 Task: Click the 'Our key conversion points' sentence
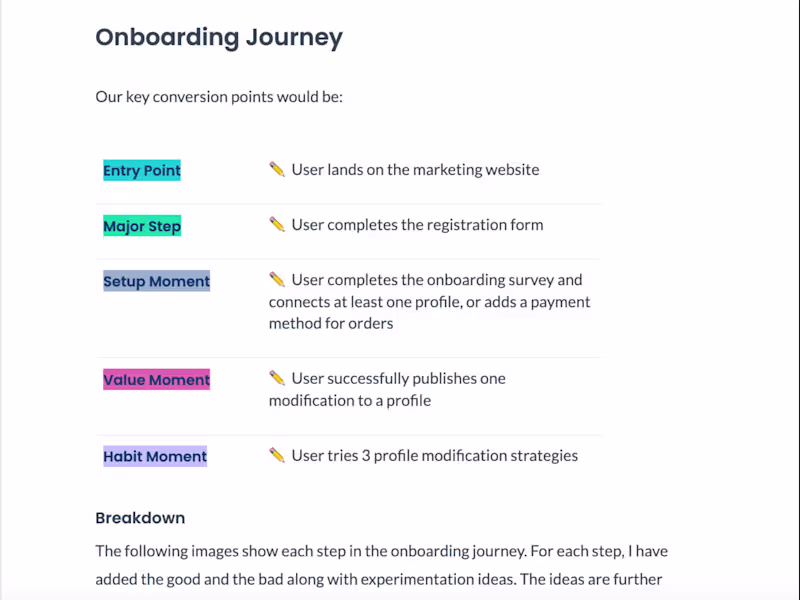point(219,98)
